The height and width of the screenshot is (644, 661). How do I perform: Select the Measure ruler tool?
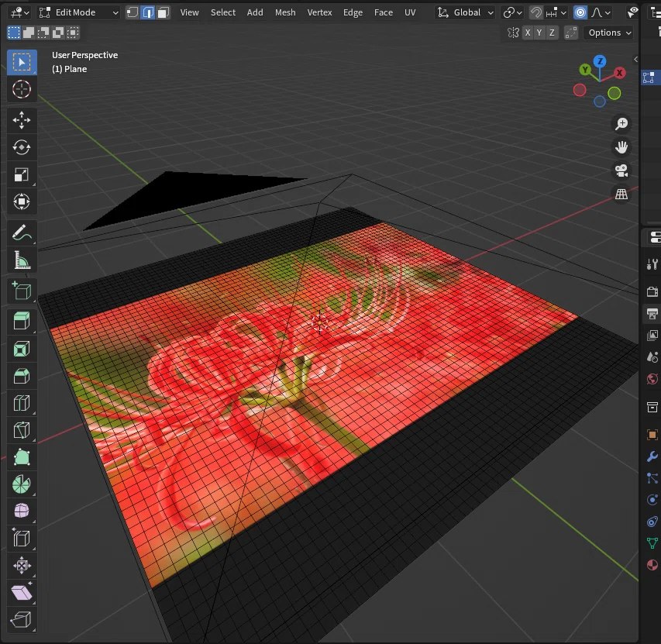[x=22, y=260]
